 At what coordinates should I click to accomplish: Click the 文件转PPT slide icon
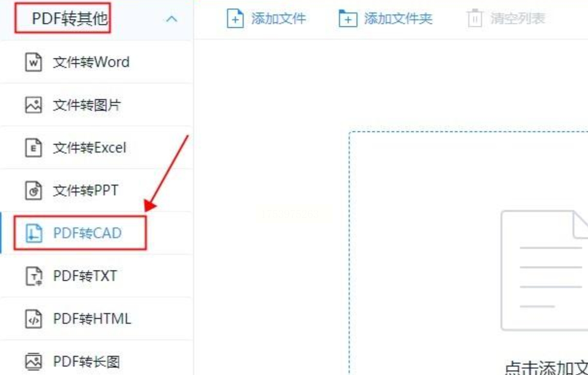pos(33,191)
